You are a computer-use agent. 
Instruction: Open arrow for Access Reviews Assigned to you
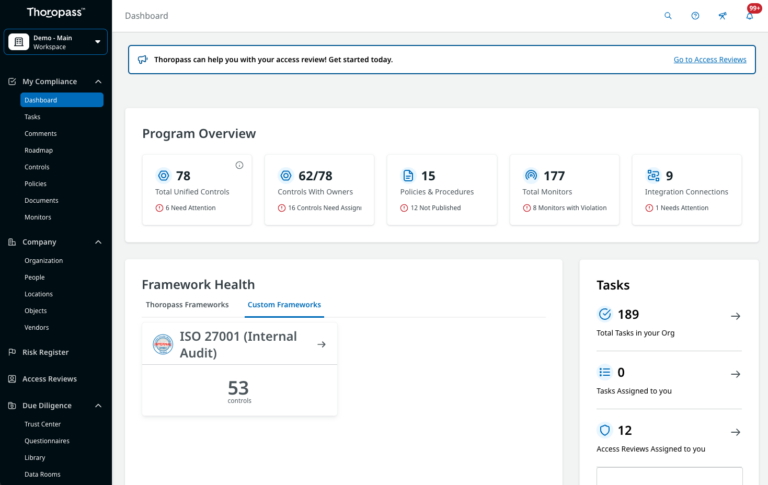click(x=735, y=432)
